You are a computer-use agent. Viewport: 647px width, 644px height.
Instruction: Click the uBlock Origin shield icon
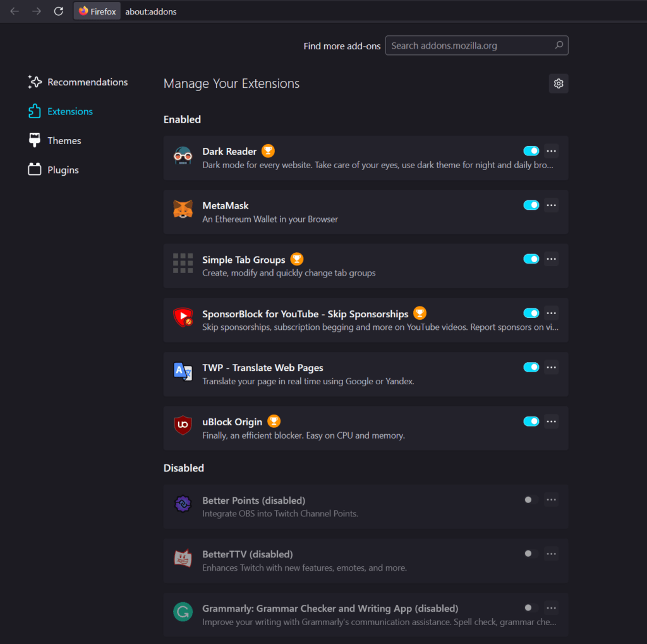click(x=183, y=425)
